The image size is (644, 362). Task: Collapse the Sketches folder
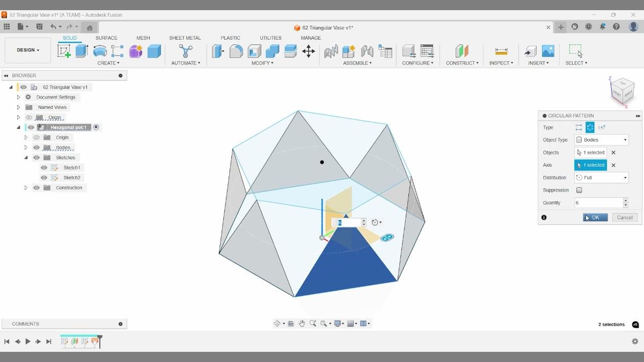coord(26,158)
